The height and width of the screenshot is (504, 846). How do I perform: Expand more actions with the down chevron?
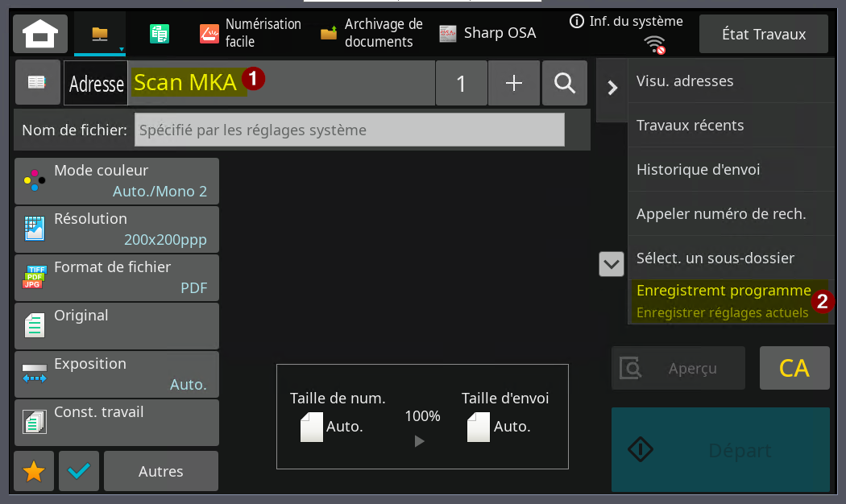point(612,264)
